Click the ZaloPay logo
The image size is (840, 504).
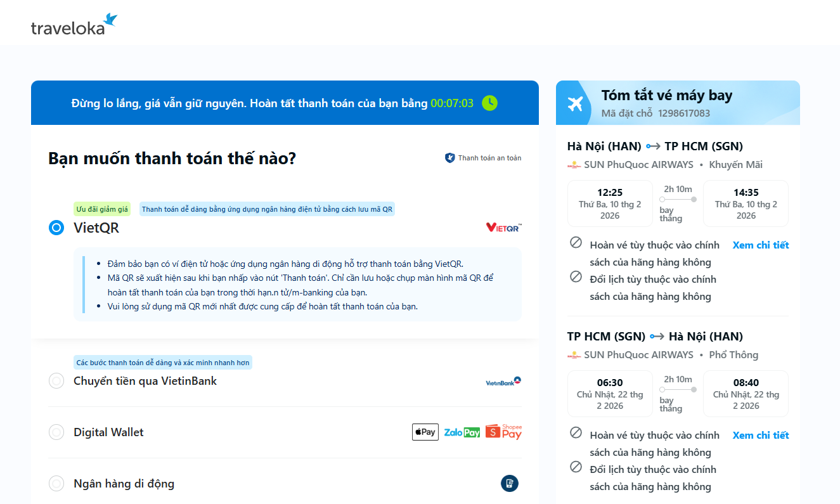462,432
